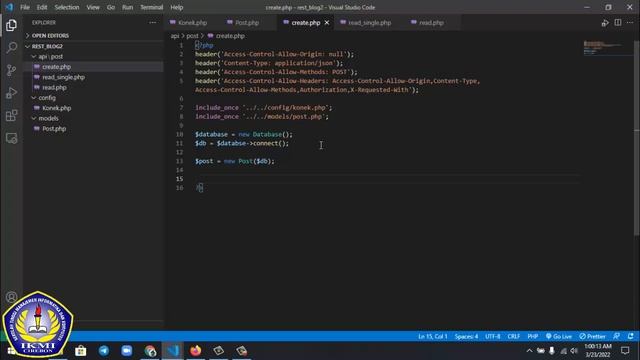640x360 pixels.
Task: Open the Run menu
Action: [x=127, y=7]
